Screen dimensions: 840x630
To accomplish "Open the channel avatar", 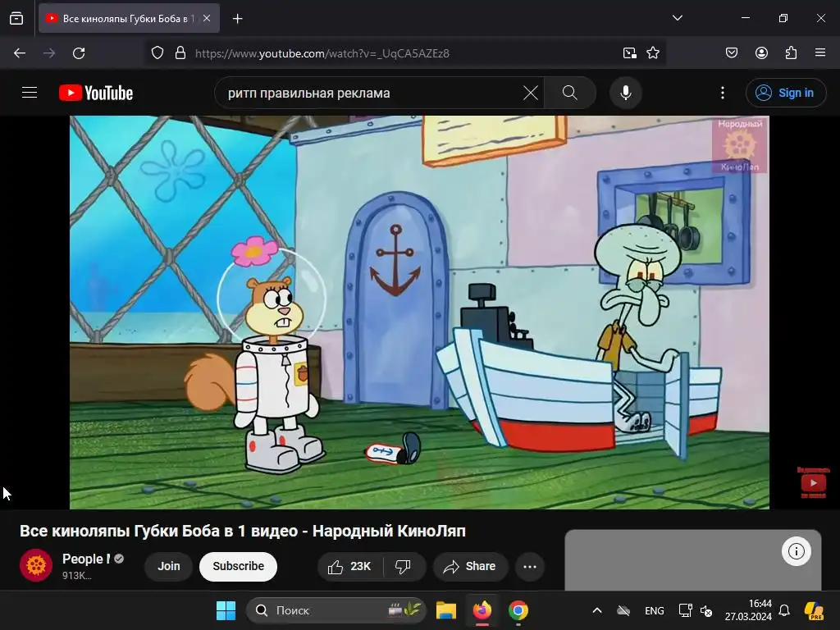I will [x=36, y=565].
